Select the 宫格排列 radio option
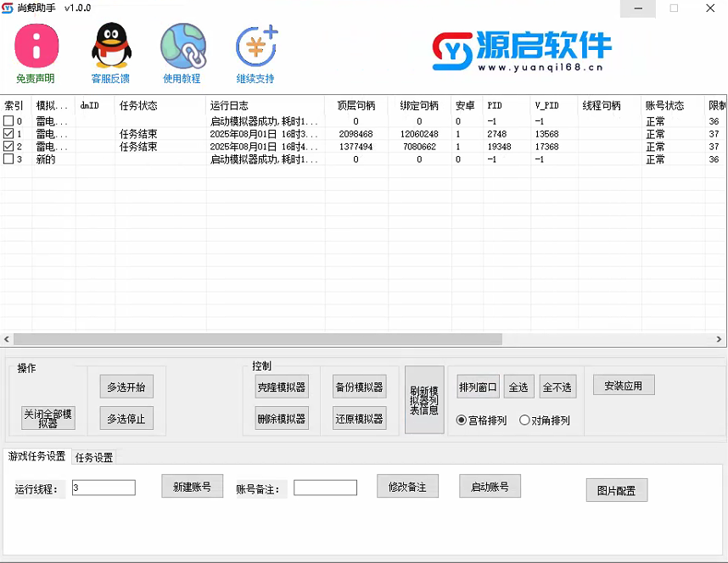728x563 pixels. click(462, 421)
